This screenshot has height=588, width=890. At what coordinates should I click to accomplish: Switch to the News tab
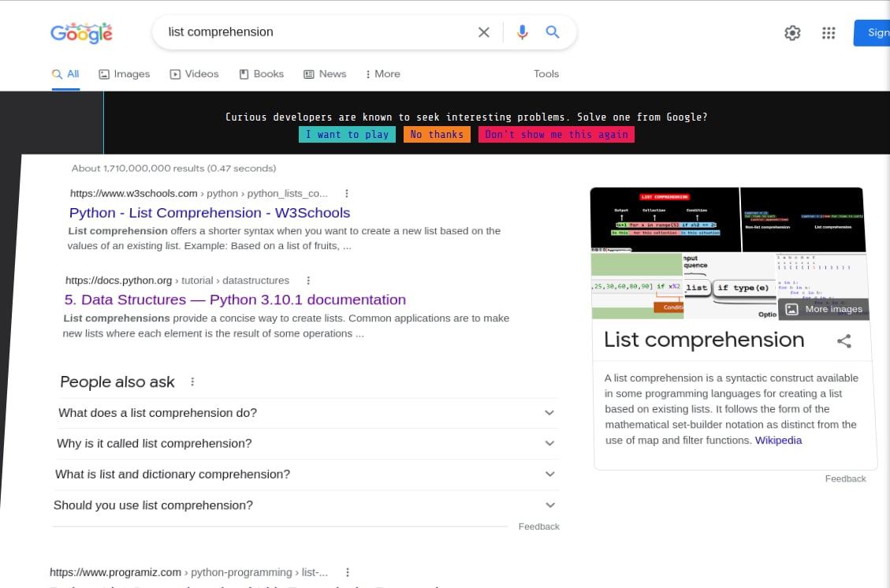click(x=325, y=74)
